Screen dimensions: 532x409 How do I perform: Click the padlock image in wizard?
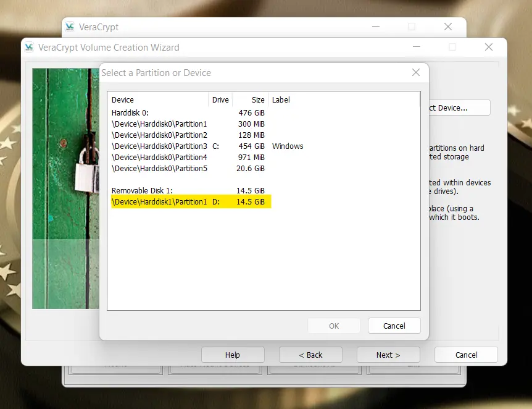click(x=66, y=188)
